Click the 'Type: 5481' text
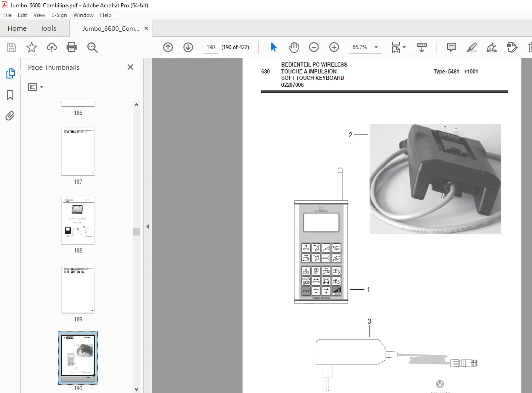This screenshot has height=393, width=532. point(446,71)
